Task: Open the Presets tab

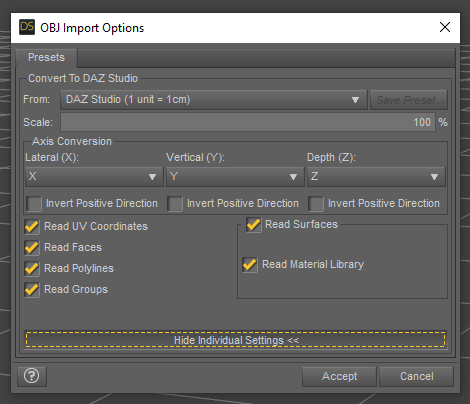Action: pyautogui.click(x=46, y=57)
